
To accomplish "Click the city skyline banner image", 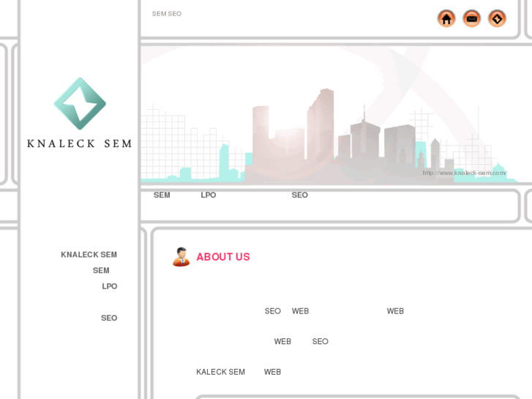I will [329, 116].
